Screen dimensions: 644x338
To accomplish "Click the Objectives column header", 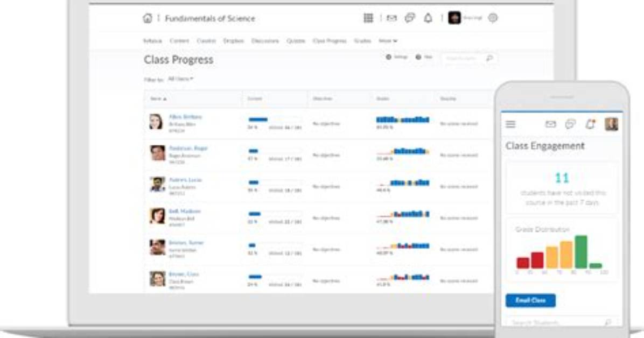I will pos(323,99).
